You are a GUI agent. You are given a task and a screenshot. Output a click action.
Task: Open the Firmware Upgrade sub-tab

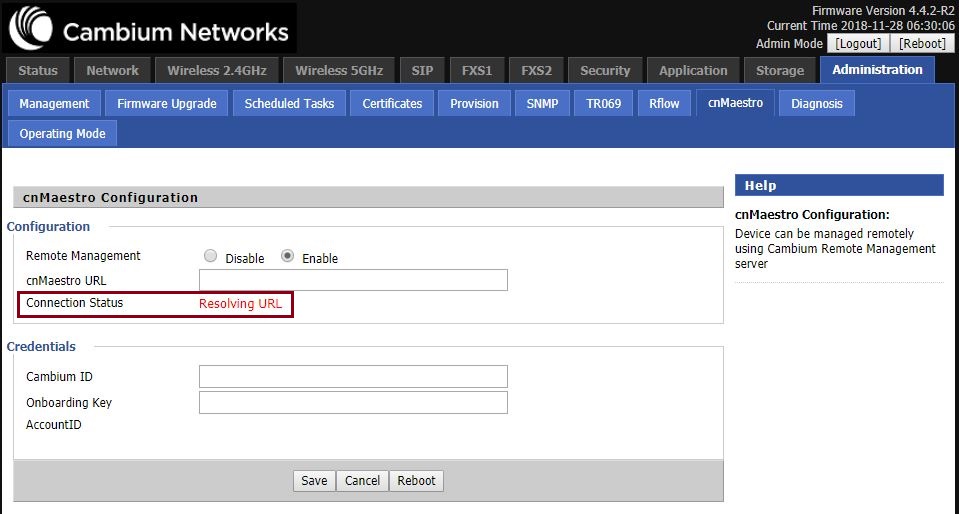pos(167,103)
